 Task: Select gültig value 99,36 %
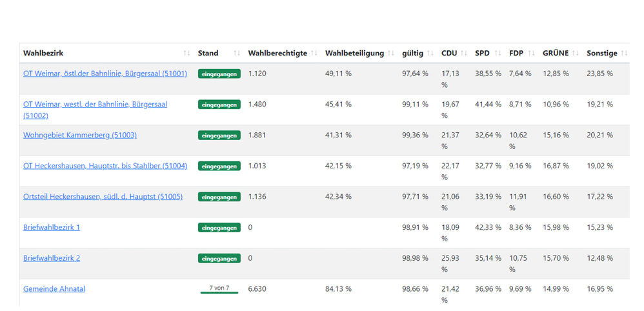point(415,135)
